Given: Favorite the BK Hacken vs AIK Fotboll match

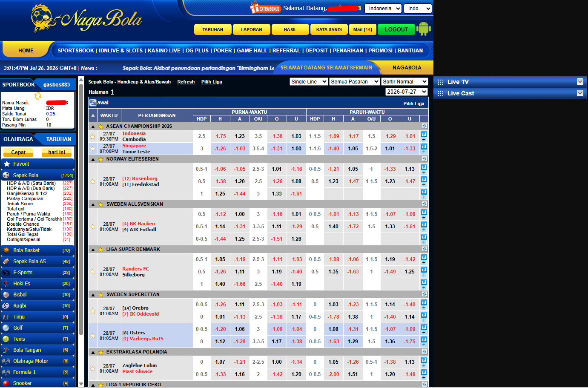Looking at the screenshot, I should pos(92,227).
